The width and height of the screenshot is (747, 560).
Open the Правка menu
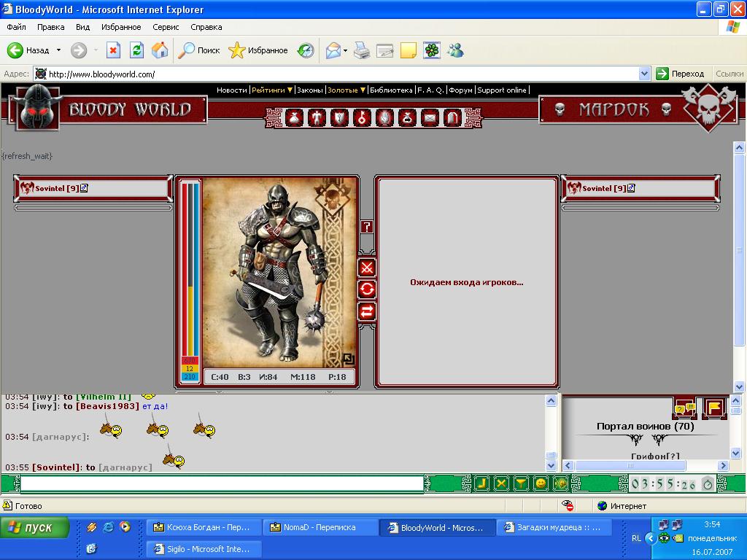[x=50, y=27]
